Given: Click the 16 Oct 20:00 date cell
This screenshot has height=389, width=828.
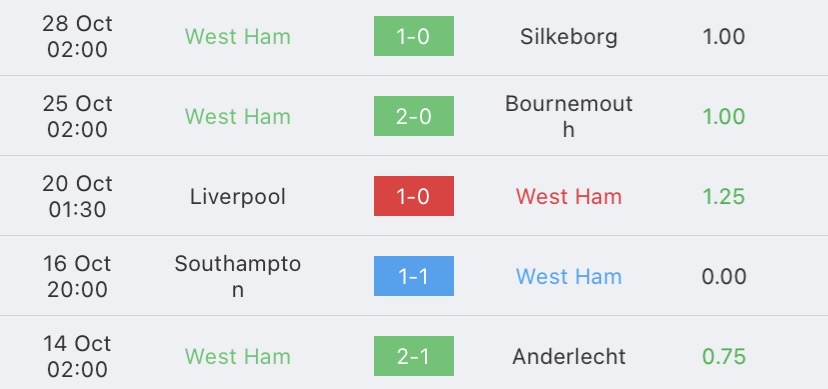Looking at the screenshot, I should coord(78,277).
